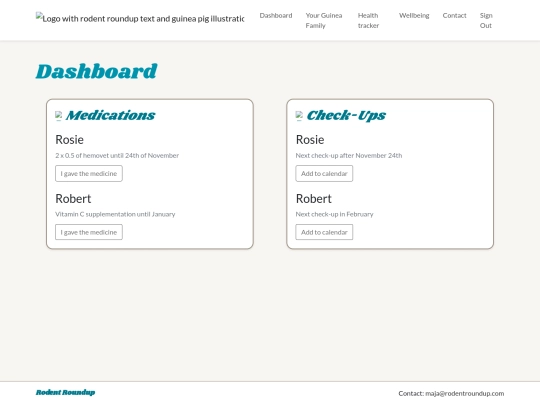Click the icon beside Medications heading

[x=59, y=116]
